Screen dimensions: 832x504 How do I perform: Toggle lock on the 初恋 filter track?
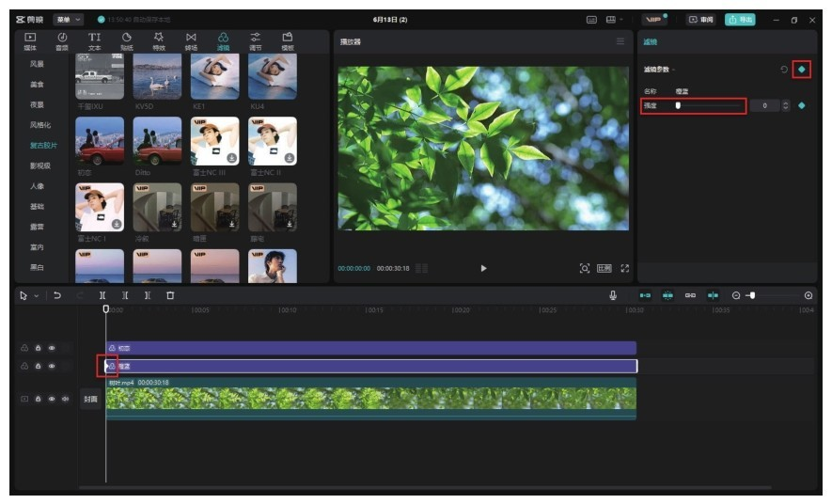[x=38, y=347]
